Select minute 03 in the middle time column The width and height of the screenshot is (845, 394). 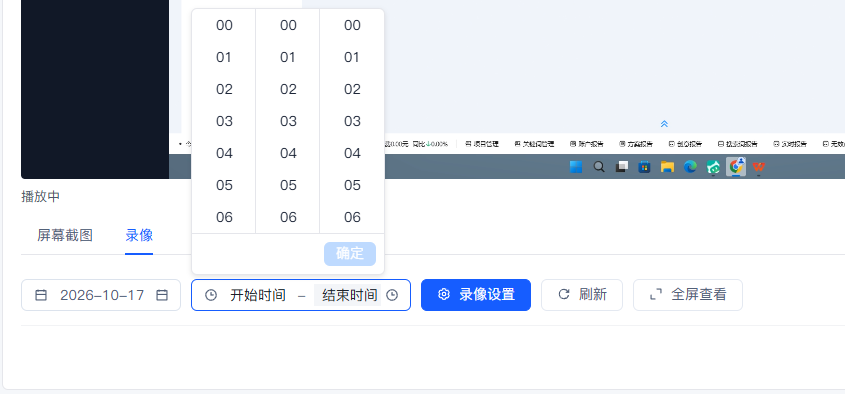[288, 121]
